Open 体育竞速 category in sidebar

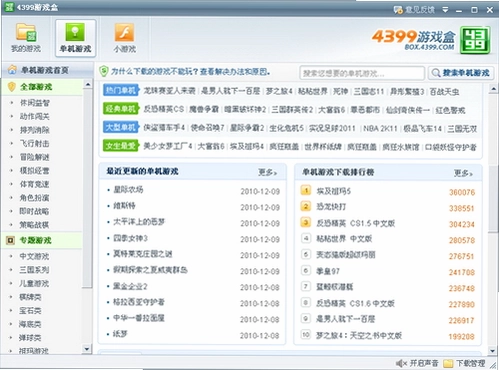(x=34, y=184)
